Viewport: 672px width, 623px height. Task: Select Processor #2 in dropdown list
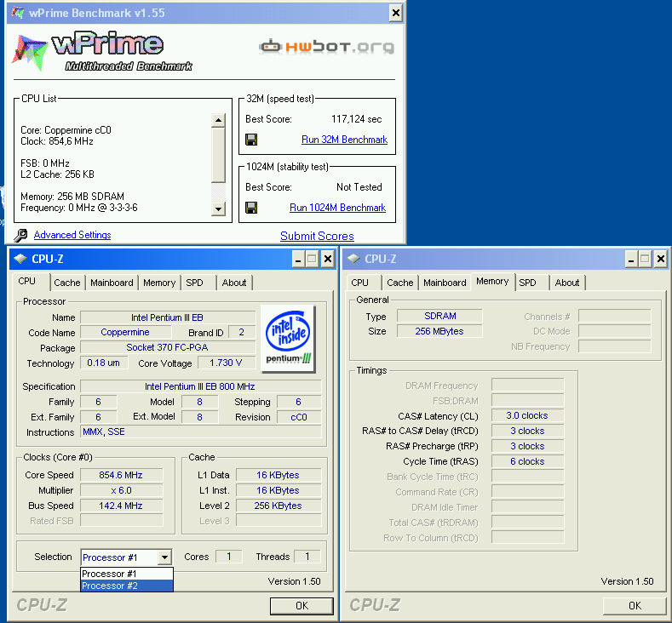click(126, 586)
